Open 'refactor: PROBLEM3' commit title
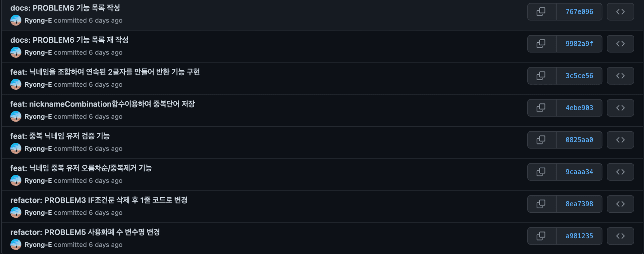The height and width of the screenshot is (254, 644). click(x=99, y=200)
